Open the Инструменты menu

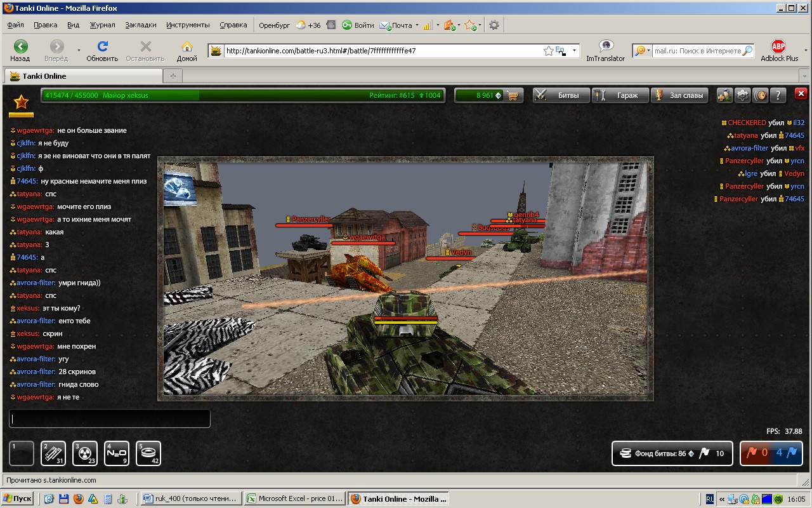pos(188,25)
